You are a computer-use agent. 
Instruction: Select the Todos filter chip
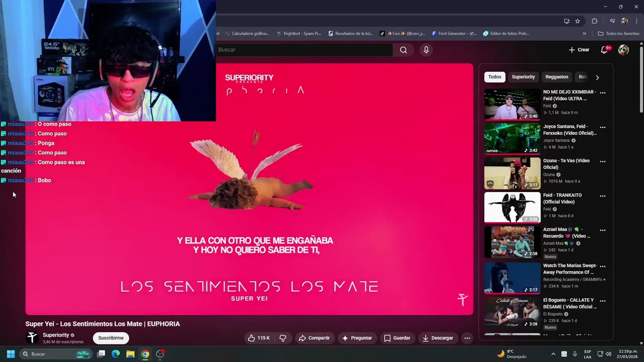pos(495,77)
